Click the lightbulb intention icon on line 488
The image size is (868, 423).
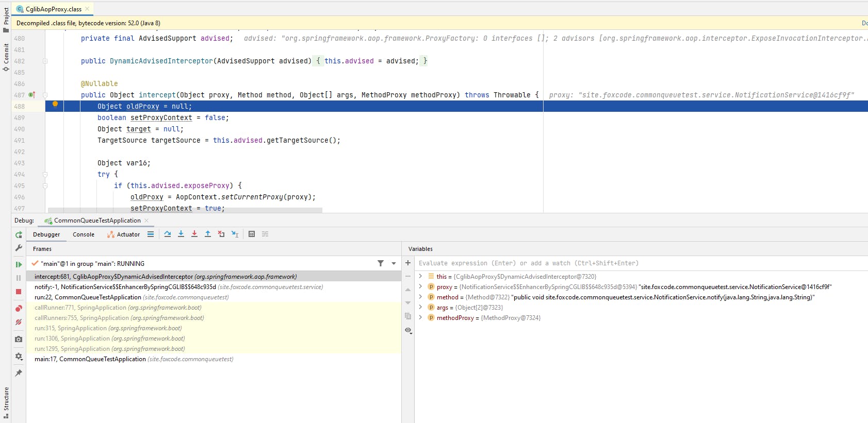coord(55,105)
